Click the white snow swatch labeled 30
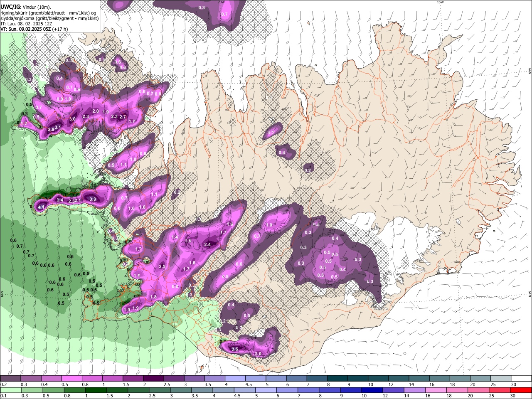Viewport: 532px width, 399px height. [x=521, y=379]
